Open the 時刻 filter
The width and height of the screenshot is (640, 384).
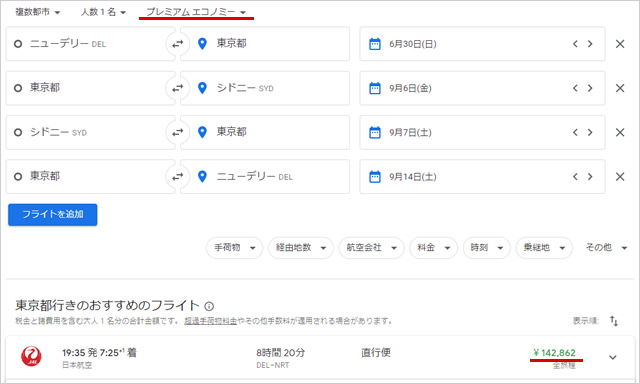point(487,248)
